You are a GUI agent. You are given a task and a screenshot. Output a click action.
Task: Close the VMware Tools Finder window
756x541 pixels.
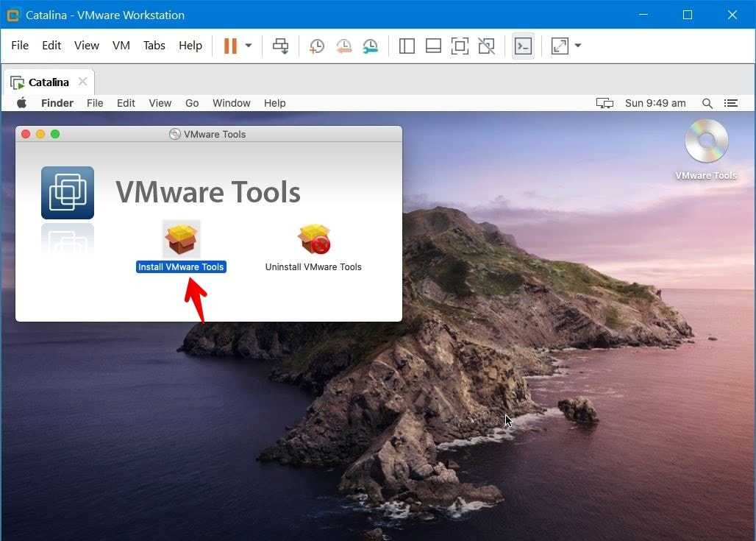tap(26, 134)
